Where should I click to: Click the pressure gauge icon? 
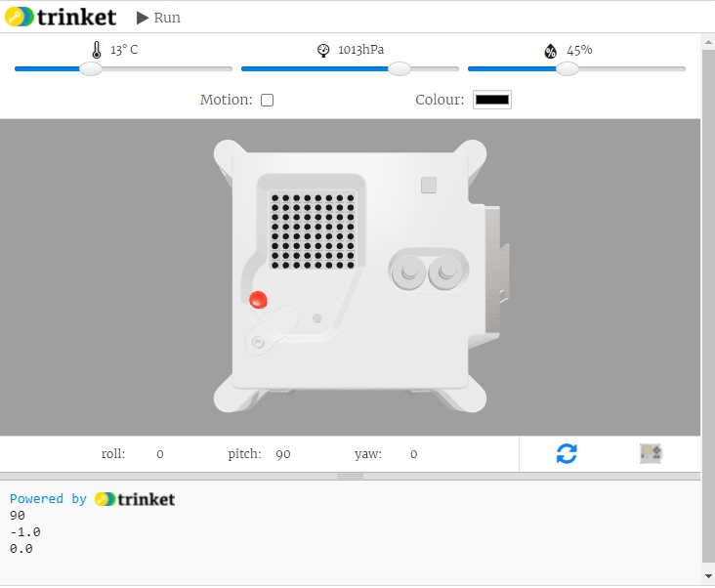pos(323,50)
